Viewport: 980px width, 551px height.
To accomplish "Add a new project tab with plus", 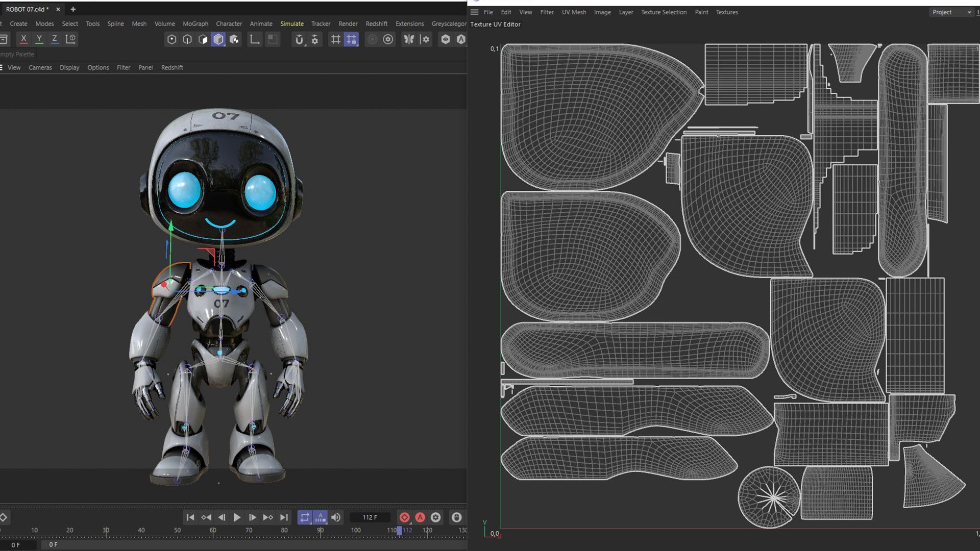I will pos(73,9).
